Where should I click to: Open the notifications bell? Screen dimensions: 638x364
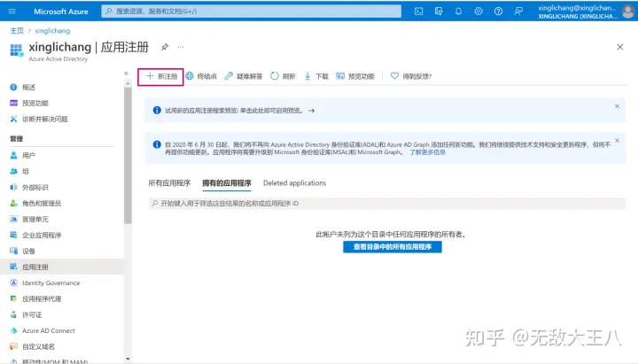click(x=458, y=12)
